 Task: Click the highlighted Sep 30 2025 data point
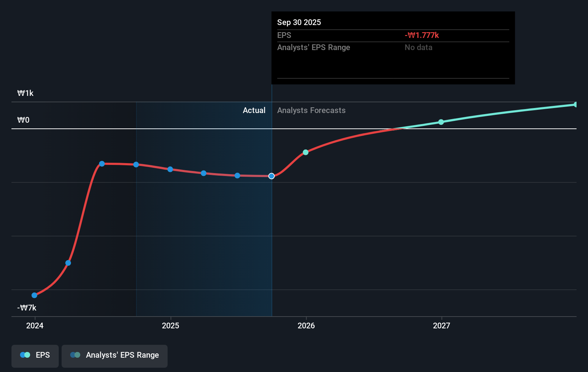point(271,176)
